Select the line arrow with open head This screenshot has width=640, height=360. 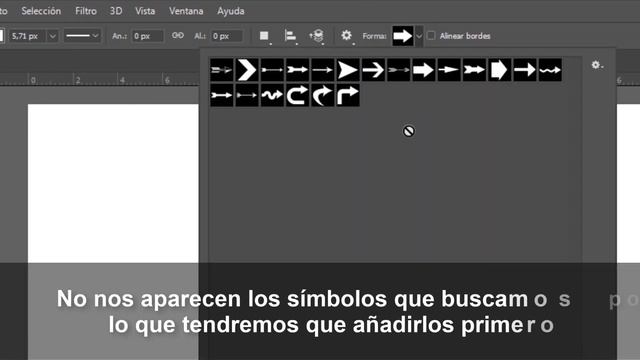[x=373, y=70]
